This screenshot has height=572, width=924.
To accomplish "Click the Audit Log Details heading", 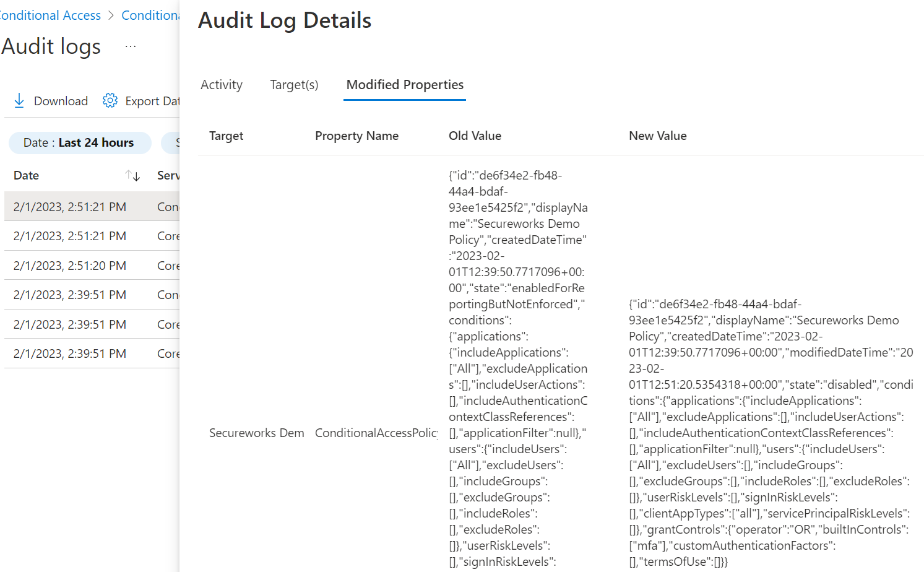I will point(285,20).
